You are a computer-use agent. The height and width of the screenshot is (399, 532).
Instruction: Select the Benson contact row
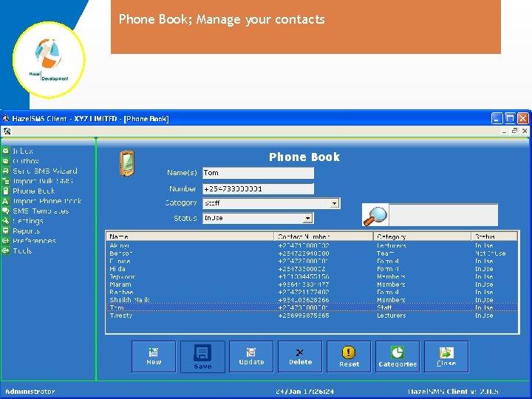(x=312, y=253)
